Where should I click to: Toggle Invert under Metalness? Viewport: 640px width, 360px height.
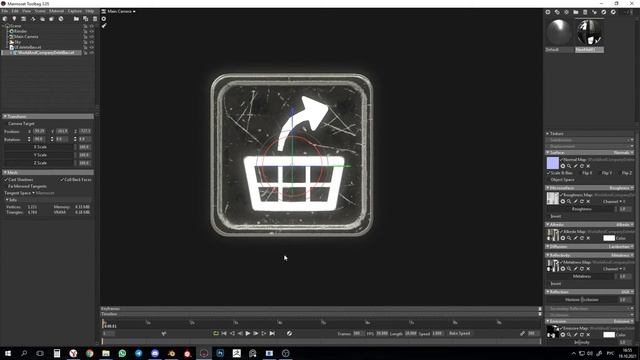coord(548,283)
